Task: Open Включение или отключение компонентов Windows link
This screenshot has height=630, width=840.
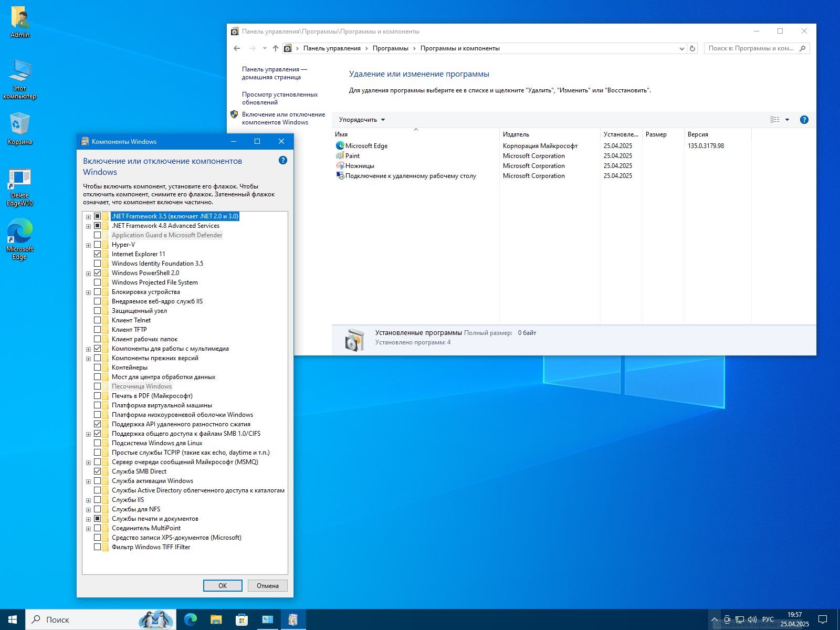Action: (283, 118)
